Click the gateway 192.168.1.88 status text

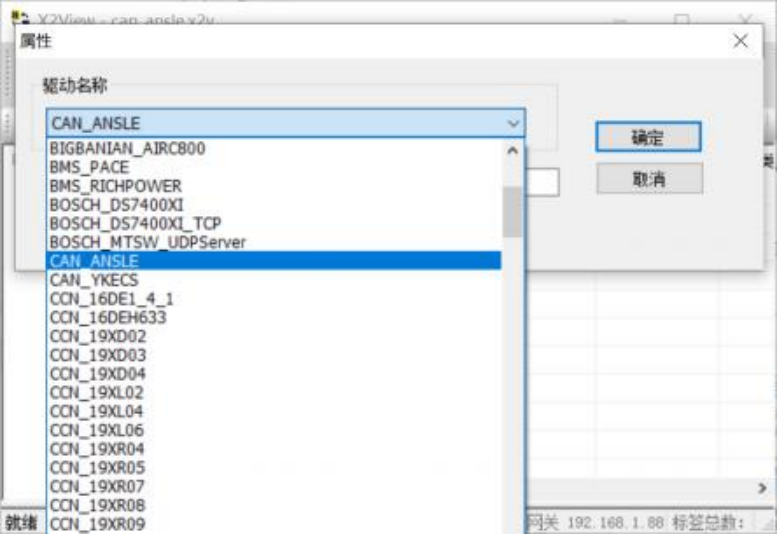point(595,523)
